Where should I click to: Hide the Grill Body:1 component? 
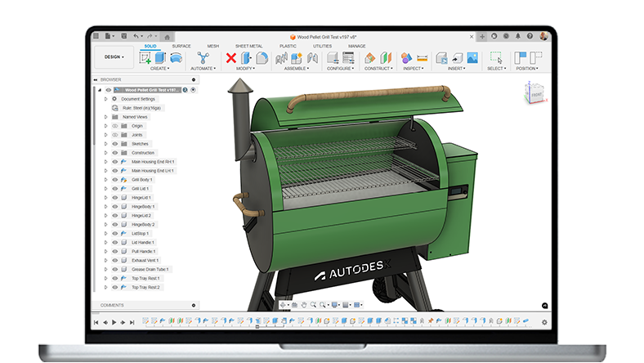pos(115,180)
